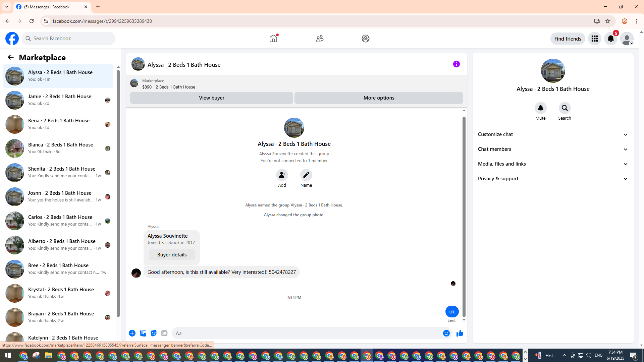Mute the Alyssa conversation
This screenshot has height=362, width=644.
point(541,108)
